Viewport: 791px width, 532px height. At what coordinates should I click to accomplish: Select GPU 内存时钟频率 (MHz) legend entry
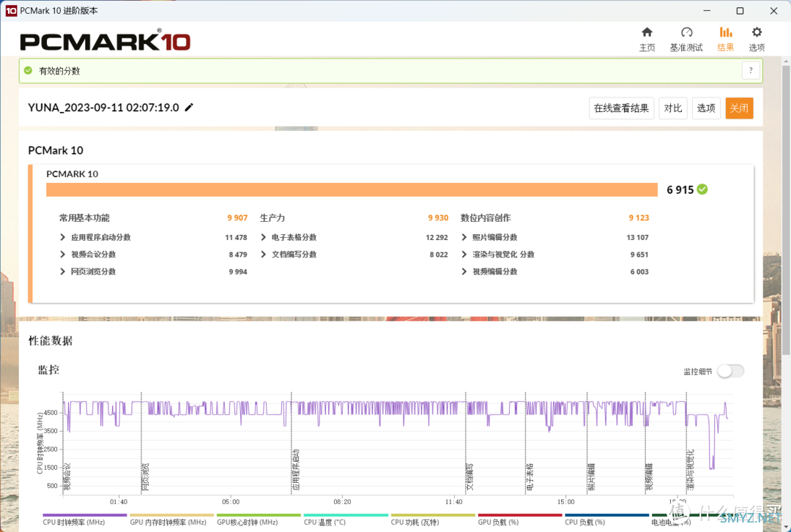172,520
